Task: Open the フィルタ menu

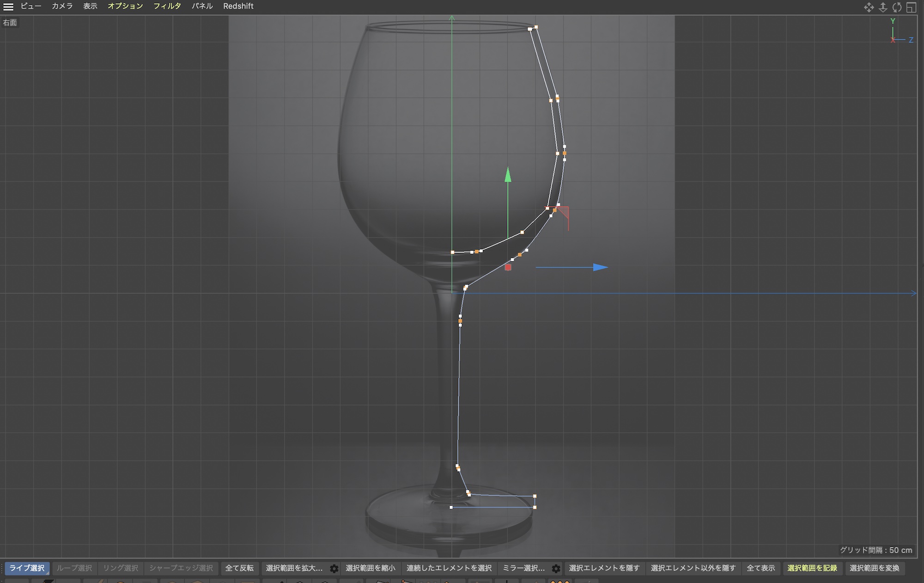Action: 167,6
